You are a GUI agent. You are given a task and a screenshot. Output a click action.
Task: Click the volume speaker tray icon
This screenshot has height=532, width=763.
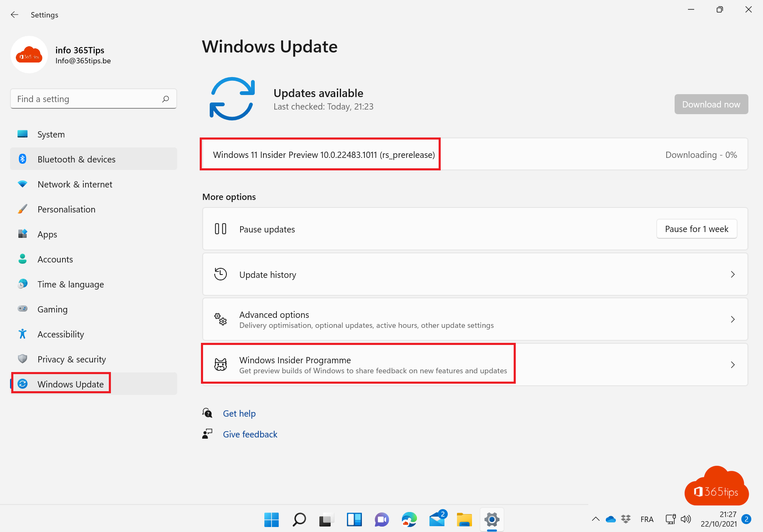click(x=685, y=519)
